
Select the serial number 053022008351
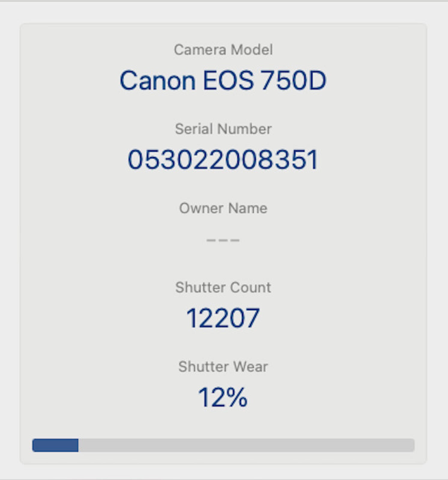coord(223,160)
